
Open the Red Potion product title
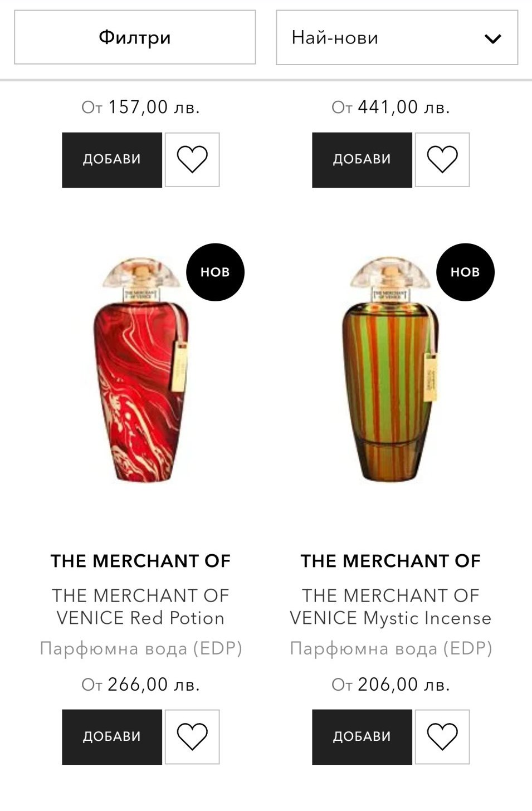pos(140,607)
